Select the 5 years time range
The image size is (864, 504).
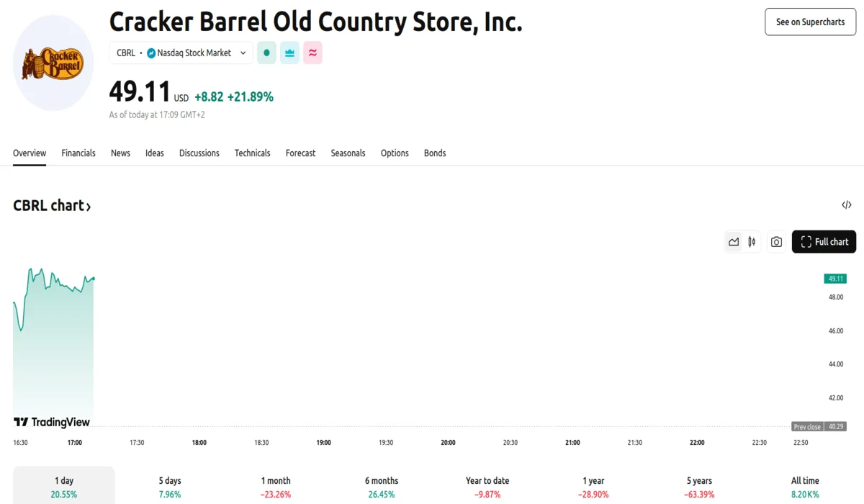(699, 487)
